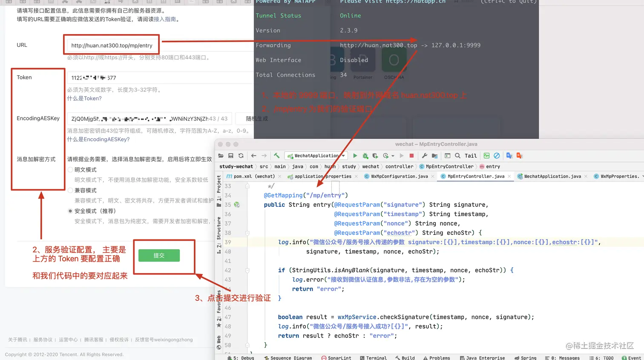This screenshot has height=360, width=644.
Task: Open the 什么是Token? link
Action: pyautogui.click(x=84, y=98)
